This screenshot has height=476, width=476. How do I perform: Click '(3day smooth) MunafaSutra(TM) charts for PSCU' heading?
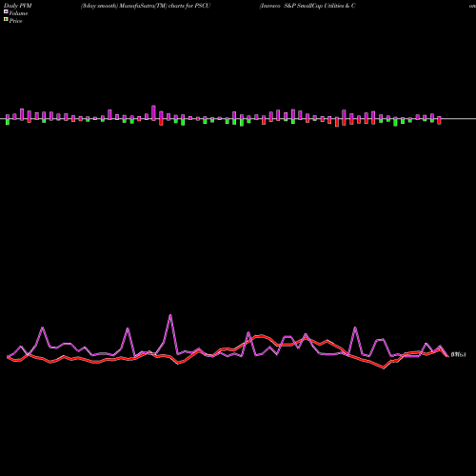coord(146,6)
